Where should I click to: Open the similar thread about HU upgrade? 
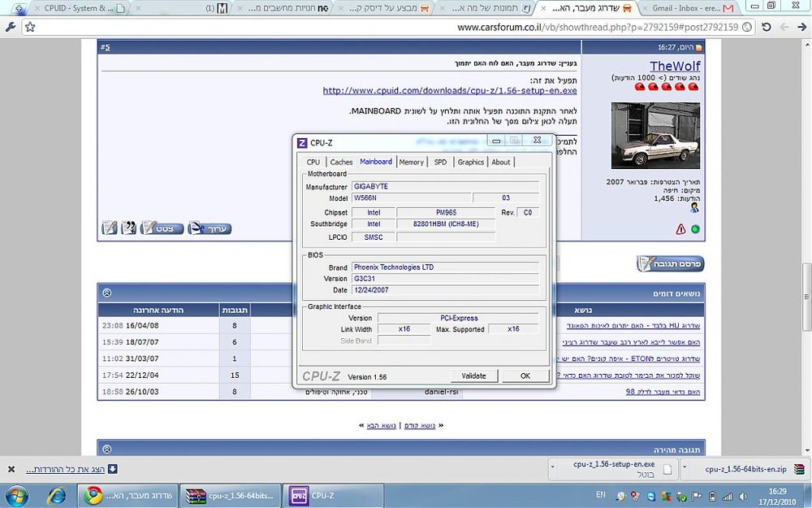coord(633,326)
